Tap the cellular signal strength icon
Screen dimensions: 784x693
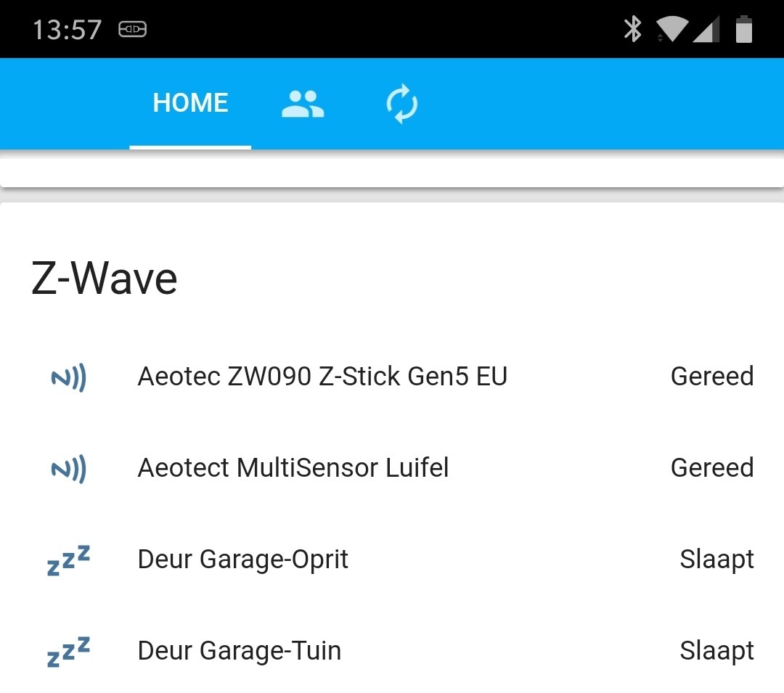click(x=706, y=30)
